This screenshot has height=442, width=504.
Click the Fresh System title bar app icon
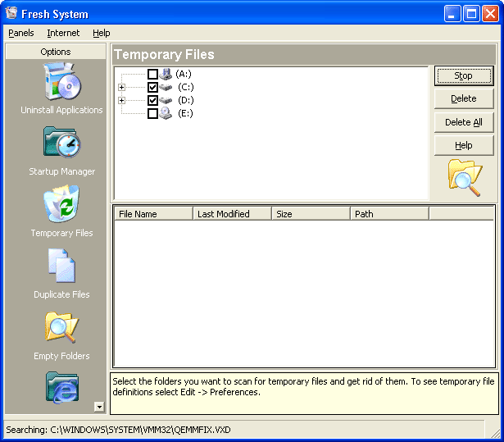(11, 13)
